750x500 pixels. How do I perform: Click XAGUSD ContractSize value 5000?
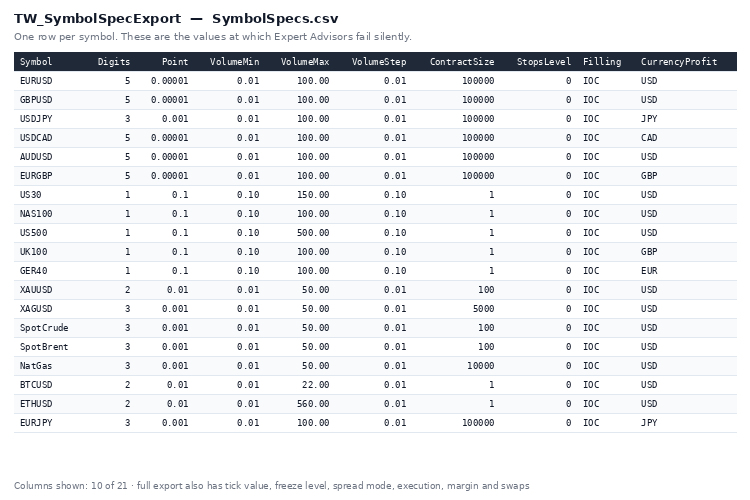point(484,309)
